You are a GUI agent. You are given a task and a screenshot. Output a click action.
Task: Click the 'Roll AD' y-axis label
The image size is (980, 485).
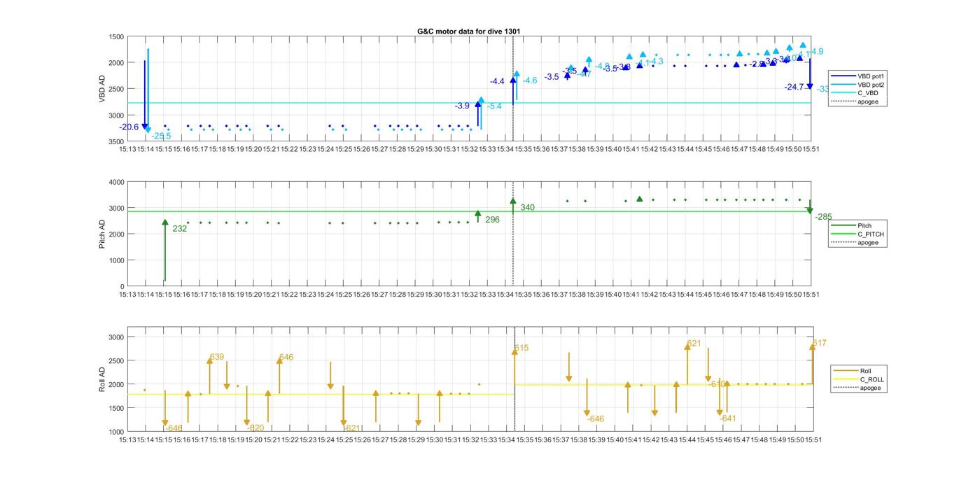tap(102, 379)
